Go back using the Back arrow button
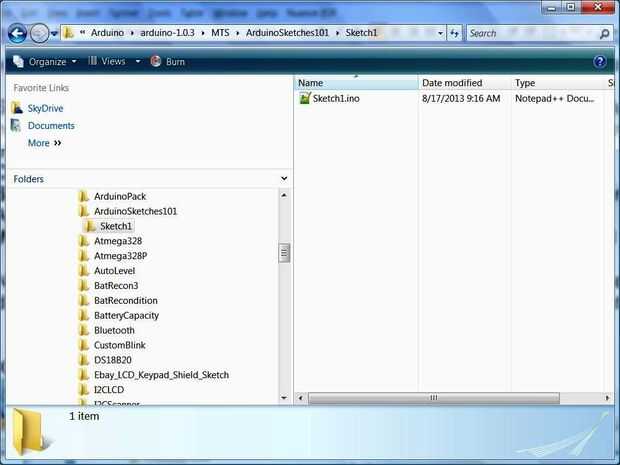The width and height of the screenshot is (620, 465). pos(17,33)
